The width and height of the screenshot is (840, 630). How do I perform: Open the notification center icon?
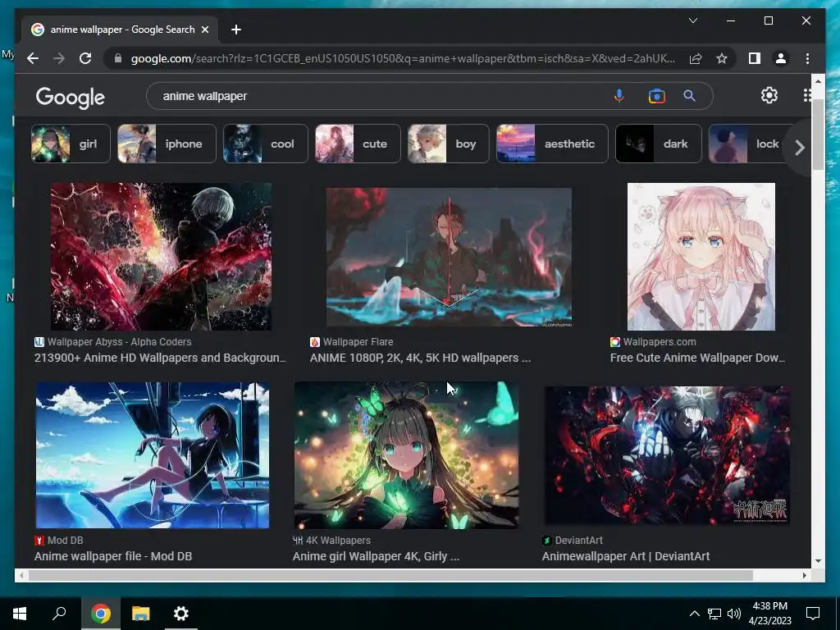[813, 614]
